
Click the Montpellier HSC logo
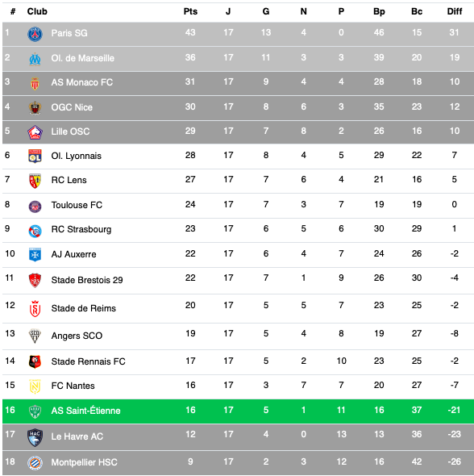(x=35, y=463)
